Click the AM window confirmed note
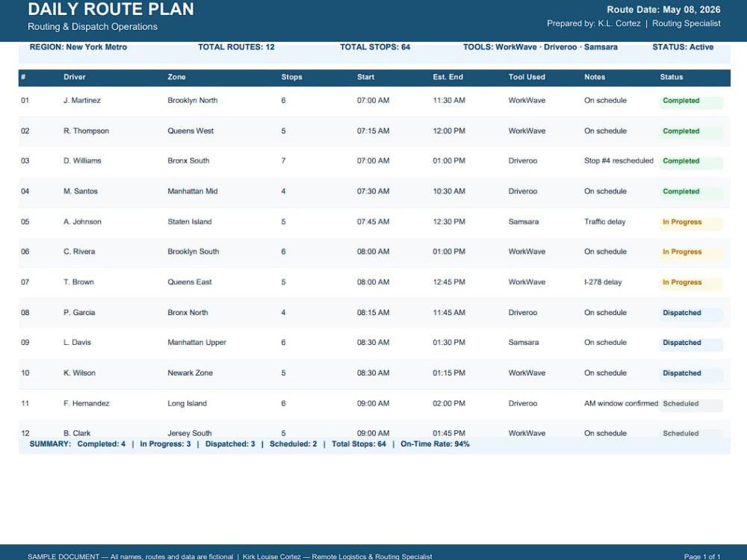The width and height of the screenshot is (747, 560). [x=622, y=404]
